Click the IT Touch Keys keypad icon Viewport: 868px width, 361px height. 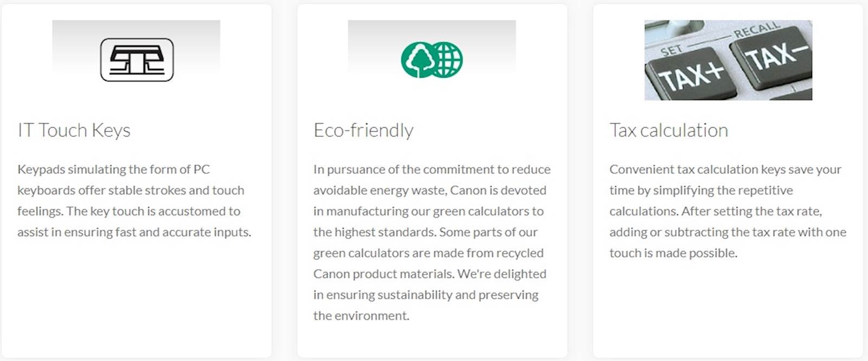(x=137, y=60)
